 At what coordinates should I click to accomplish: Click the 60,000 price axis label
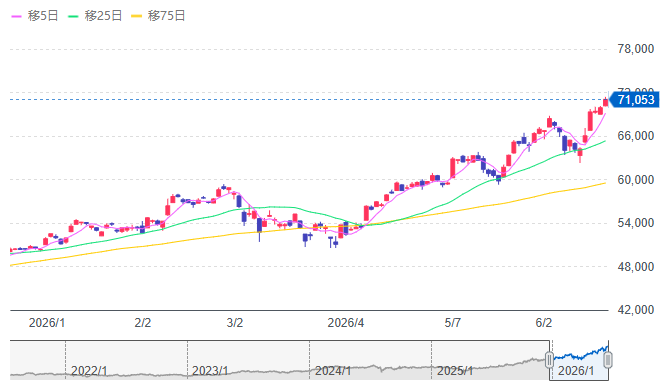(x=636, y=179)
